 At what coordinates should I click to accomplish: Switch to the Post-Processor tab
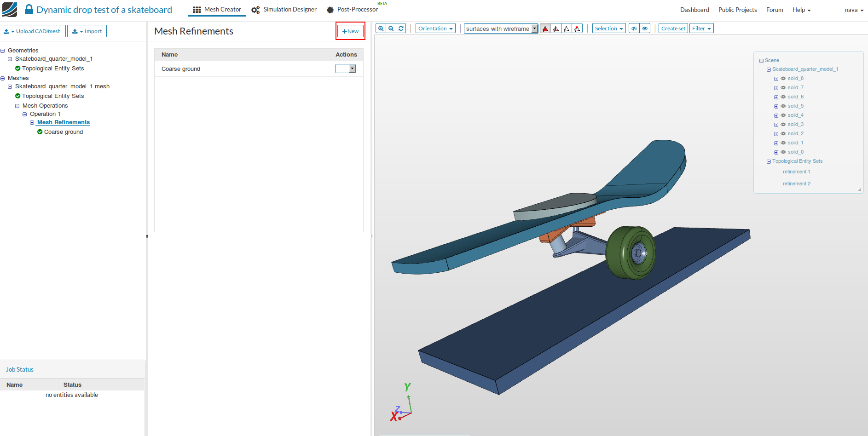click(x=353, y=10)
